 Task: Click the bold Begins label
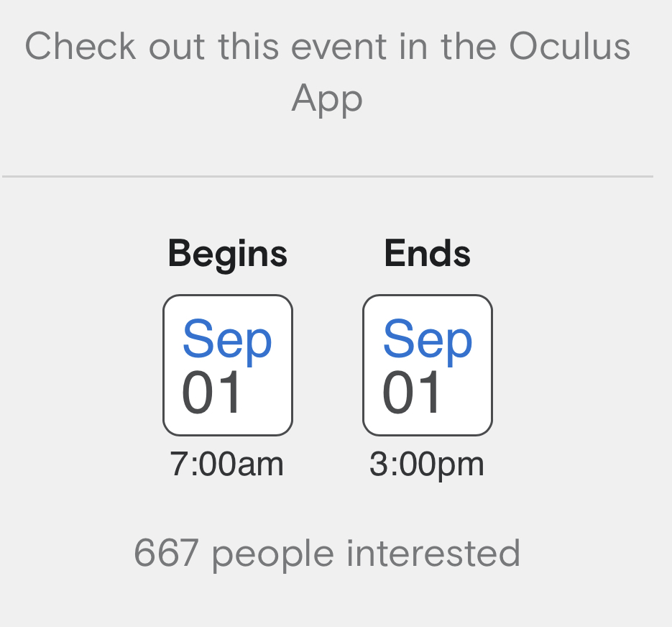227,254
